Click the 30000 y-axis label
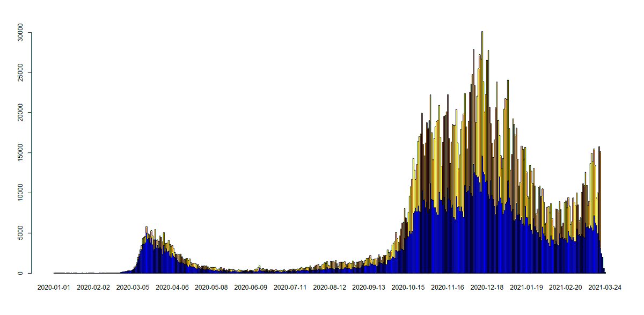Viewport: 644px width, 315px height. [x=20, y=32]
